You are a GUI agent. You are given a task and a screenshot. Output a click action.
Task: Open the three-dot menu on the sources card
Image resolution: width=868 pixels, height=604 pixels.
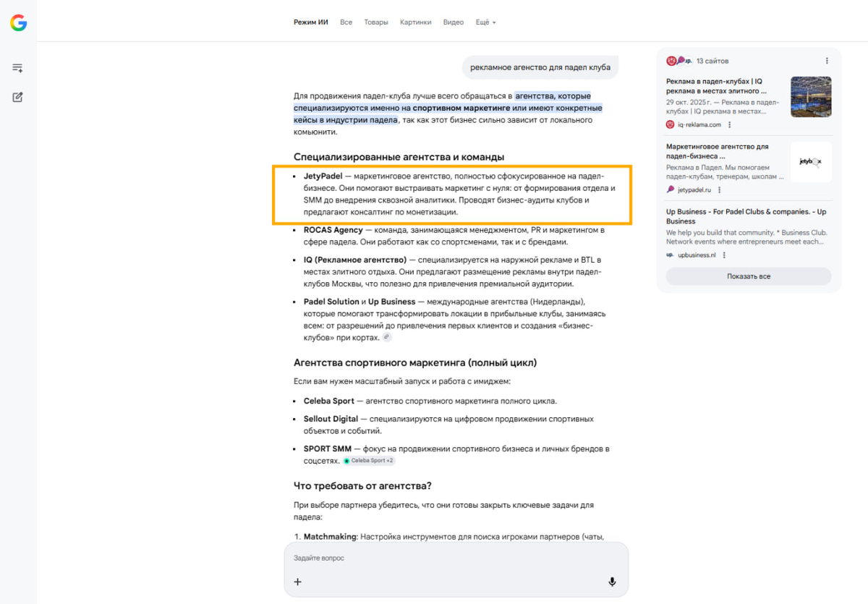[x=826, y=60]
